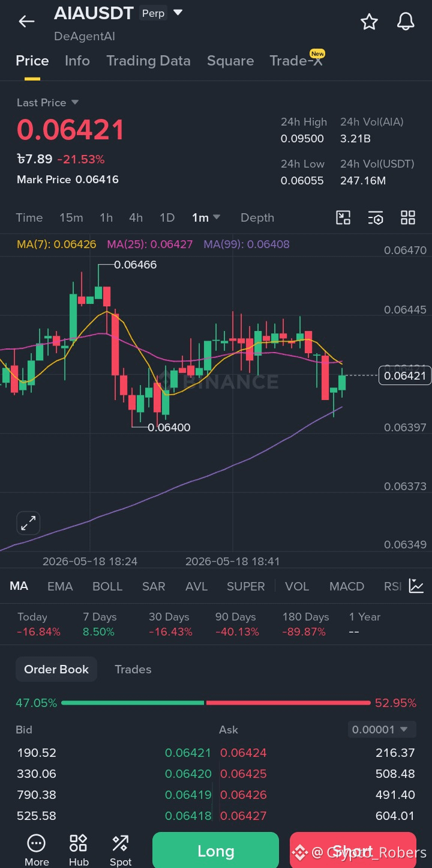
Task: Select the 1h chart interval
Action: [x=106, y=217]
